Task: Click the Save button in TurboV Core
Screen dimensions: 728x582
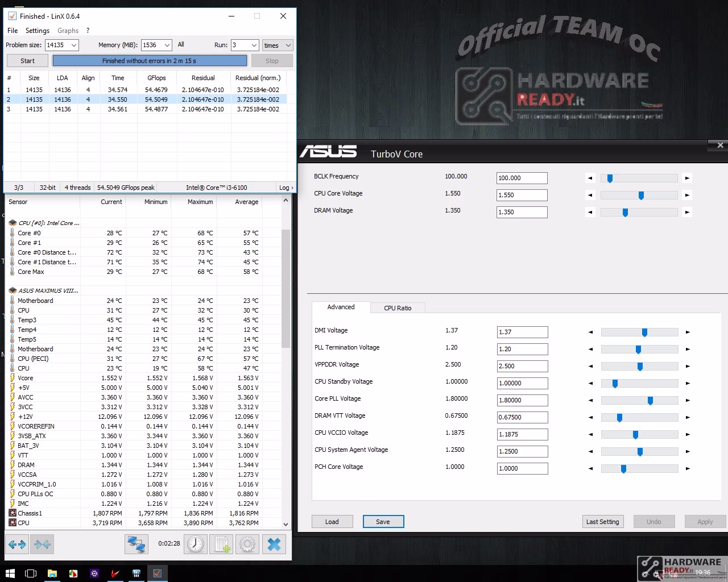Action: coord(383,521)
